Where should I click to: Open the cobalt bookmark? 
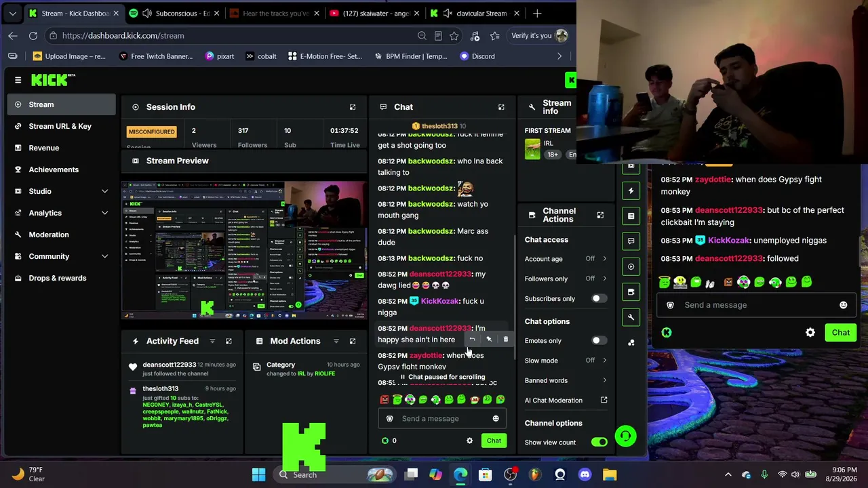pyautogui.click(x=260, y=56)
